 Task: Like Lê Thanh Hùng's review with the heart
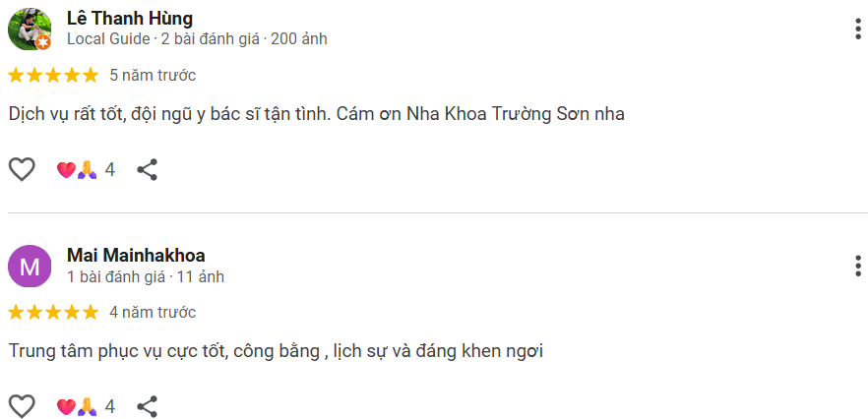(22, 169)
